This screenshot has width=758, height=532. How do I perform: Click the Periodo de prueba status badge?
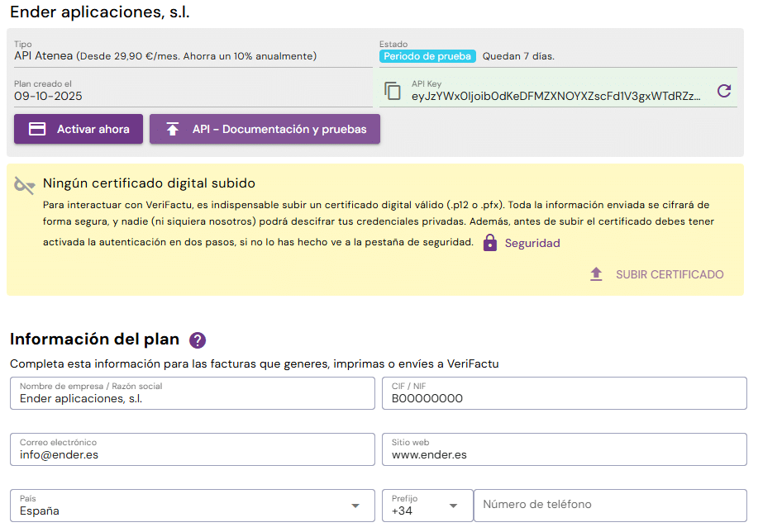coord(427,56)
